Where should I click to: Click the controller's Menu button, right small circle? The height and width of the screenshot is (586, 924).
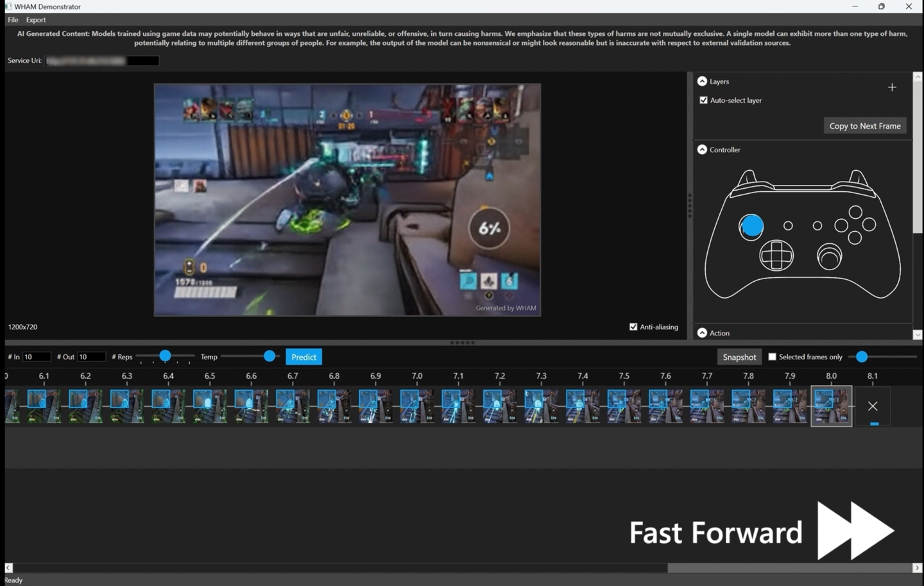point(817,226)
